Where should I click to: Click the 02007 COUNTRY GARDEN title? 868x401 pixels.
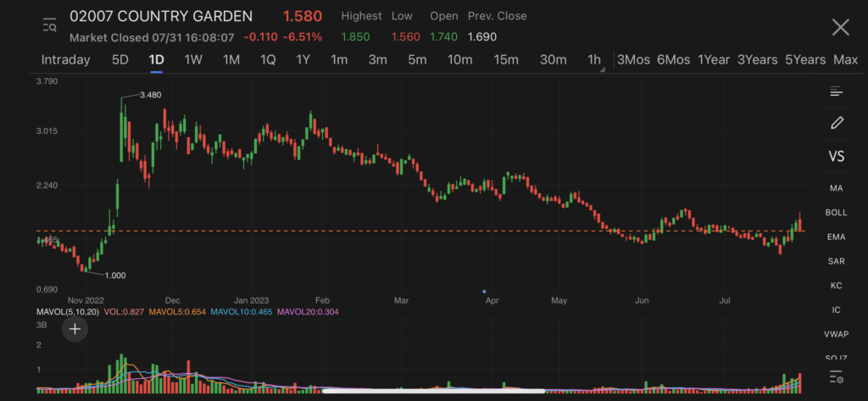click(161, 17)
